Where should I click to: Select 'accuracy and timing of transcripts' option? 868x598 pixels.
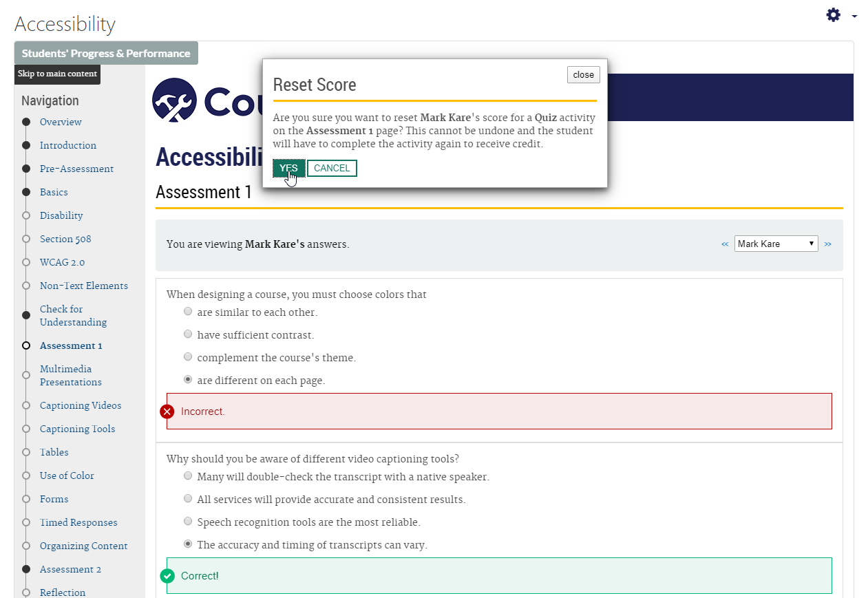pyautogui.click(x=188, y=544)
